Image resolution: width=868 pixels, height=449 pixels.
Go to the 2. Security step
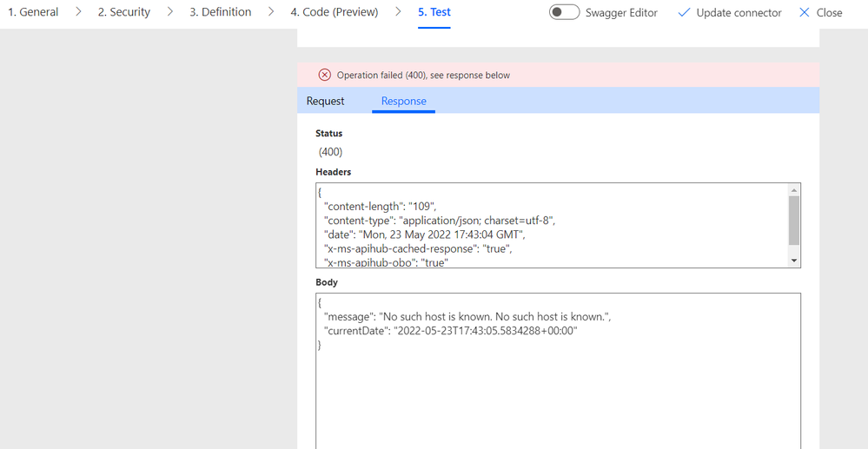[123, 12]
